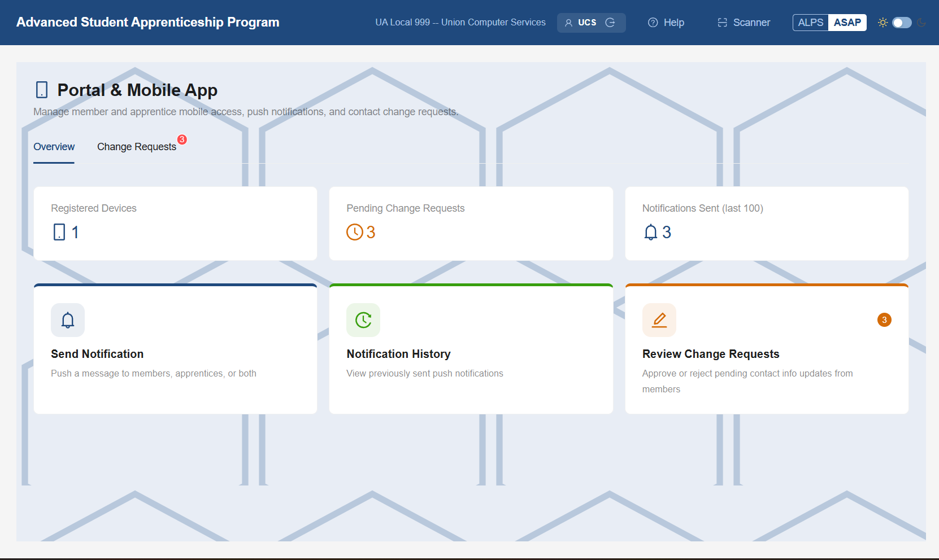Click the red badge on Change Requests tab

coord(182,139)
